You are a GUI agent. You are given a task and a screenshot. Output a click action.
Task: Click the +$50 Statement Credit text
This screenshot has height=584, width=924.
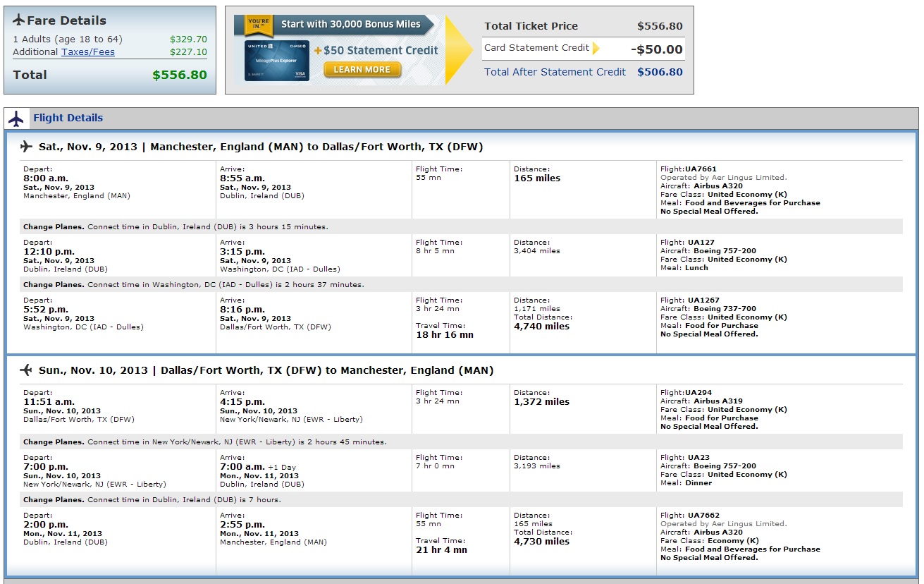[x=376, y=50]
